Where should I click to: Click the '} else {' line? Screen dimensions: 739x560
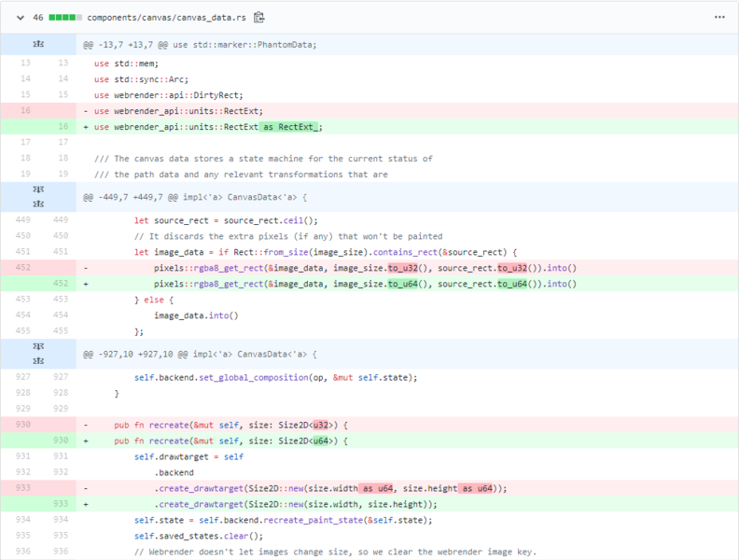coord(154,300)
